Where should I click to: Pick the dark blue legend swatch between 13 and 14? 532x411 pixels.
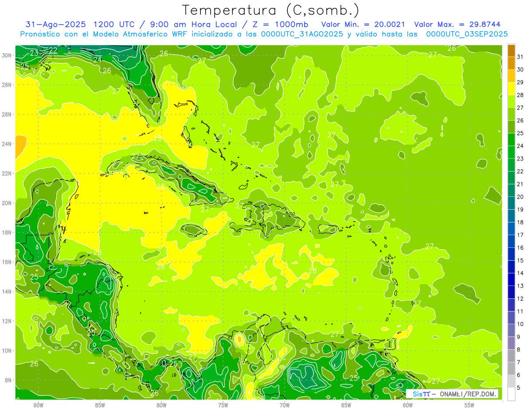pos(511,279)
